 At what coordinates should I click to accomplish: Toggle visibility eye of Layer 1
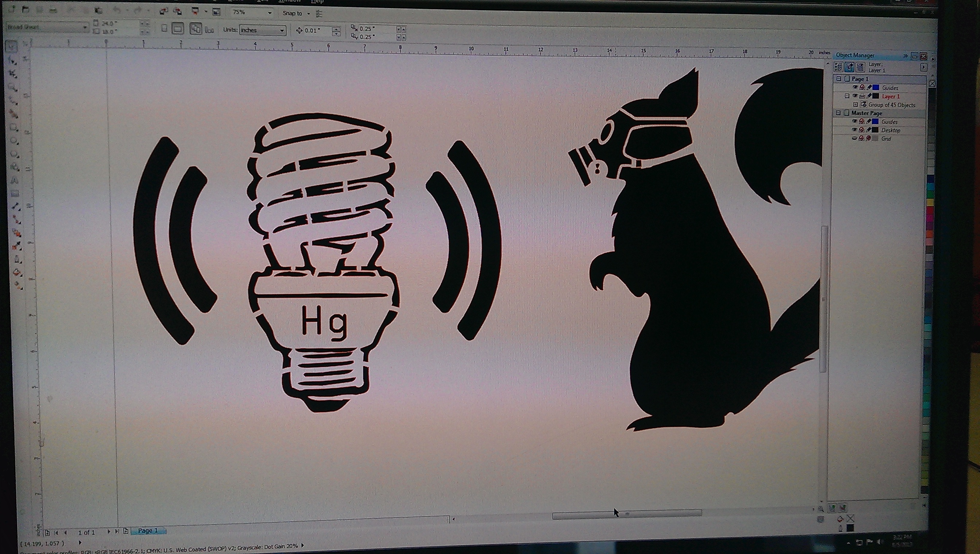click(x=855, y=96)
